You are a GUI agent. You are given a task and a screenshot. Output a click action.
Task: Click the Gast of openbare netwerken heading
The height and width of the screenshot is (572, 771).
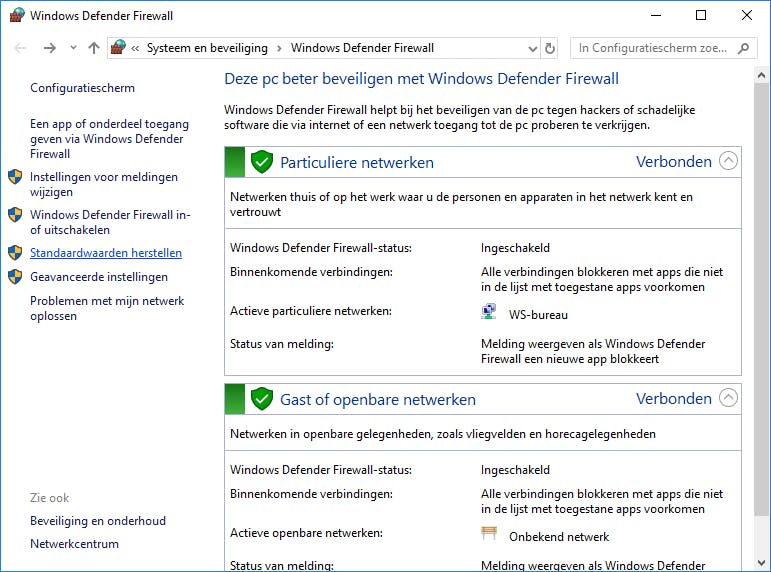(378, 399)
